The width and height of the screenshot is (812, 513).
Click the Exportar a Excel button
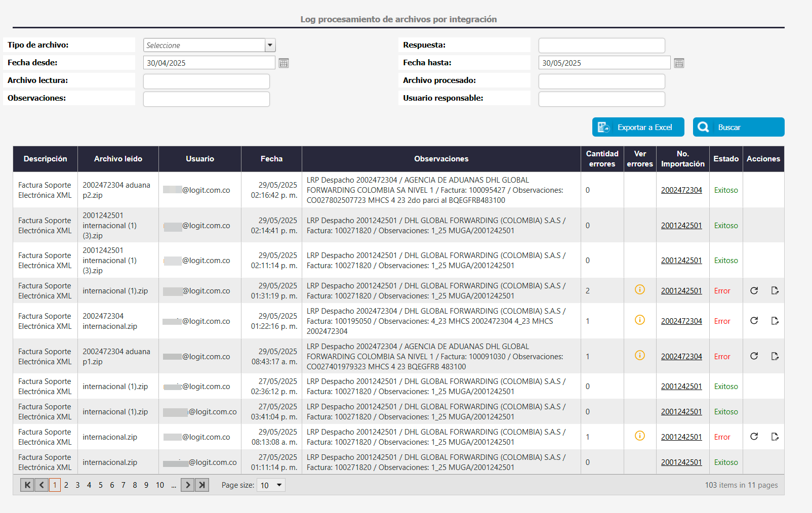pos(638,127)
